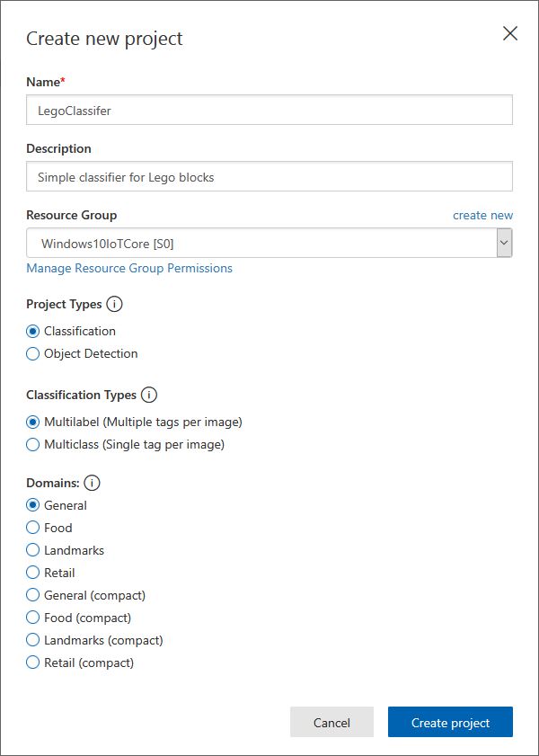Click the Create project button
This screenshot has width=539, height=756.
450,722
